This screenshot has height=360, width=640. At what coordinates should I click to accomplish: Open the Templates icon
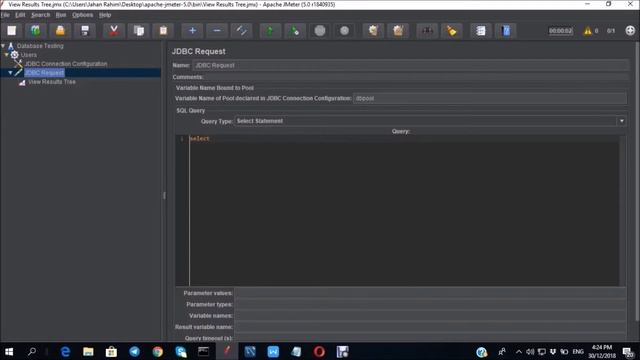(36, 31)
